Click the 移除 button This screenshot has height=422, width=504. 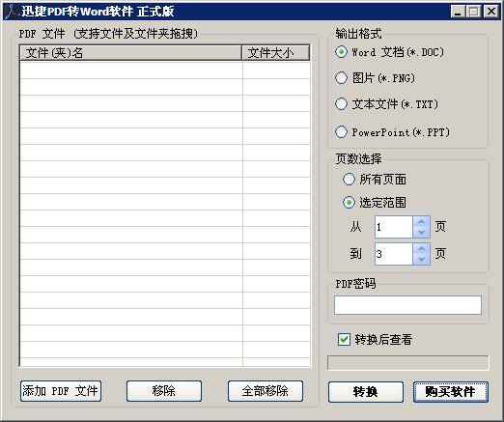pos(164,391)
